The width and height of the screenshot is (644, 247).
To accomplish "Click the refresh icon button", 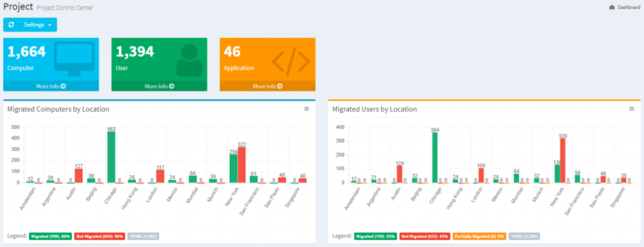I will pyautogui.click(x=11, y=25).
